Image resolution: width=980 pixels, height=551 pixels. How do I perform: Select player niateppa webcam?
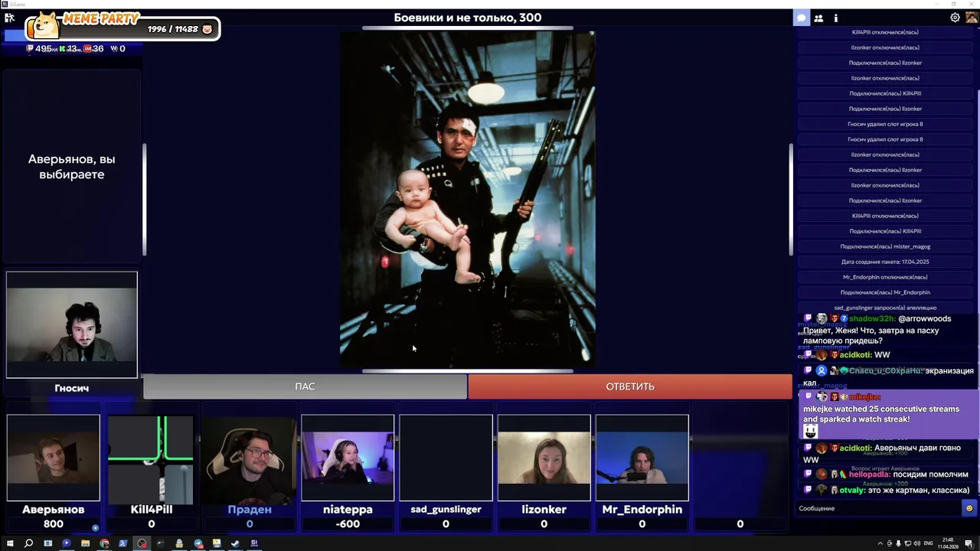pyautogui.click(x=348, y=458)
